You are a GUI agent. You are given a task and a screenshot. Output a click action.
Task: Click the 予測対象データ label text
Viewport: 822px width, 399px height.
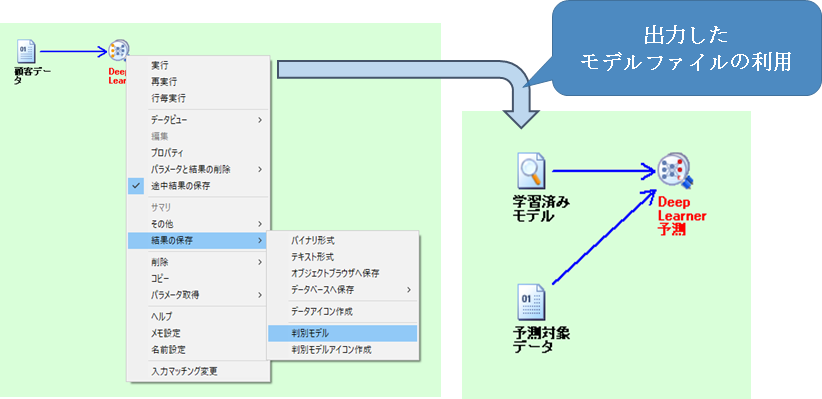pyautogui.click(x=541, y=340)
